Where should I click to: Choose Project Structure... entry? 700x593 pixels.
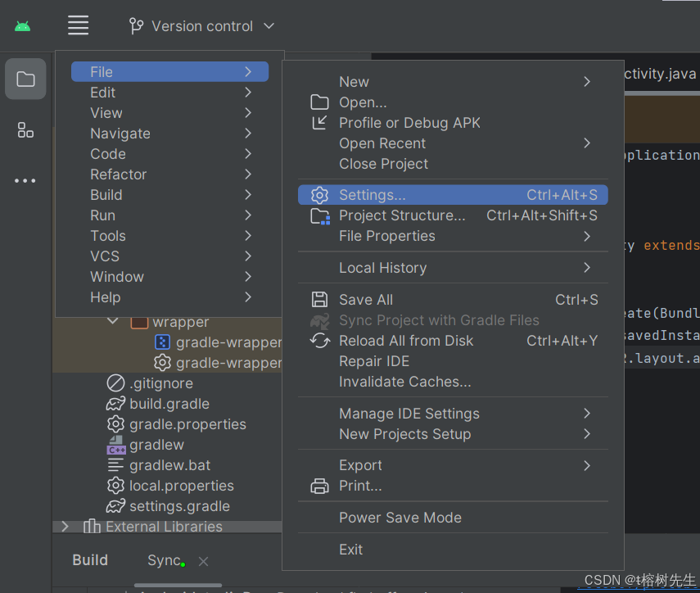point(453,215)
